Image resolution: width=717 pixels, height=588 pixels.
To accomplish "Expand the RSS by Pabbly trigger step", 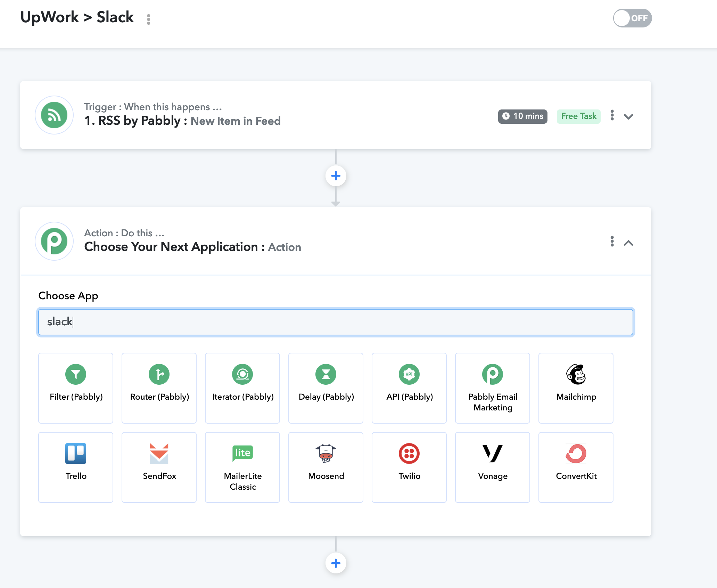I will click(x=628, y=116).
